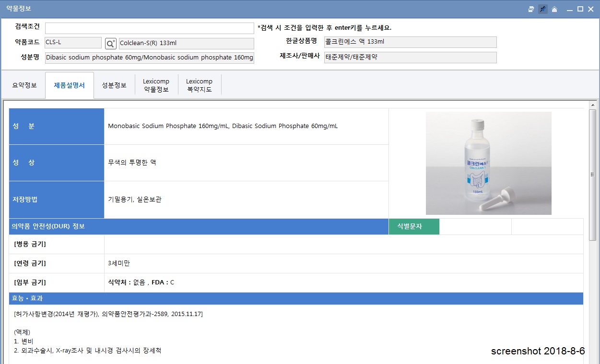Click the 제조사/판매사 label

click(x=300, y=56)
